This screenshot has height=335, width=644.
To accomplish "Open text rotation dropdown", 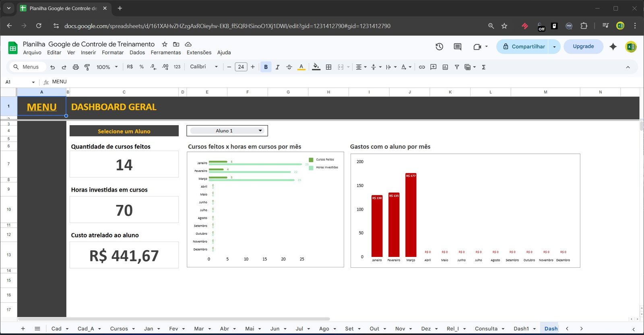I will [x=406, y=67].
